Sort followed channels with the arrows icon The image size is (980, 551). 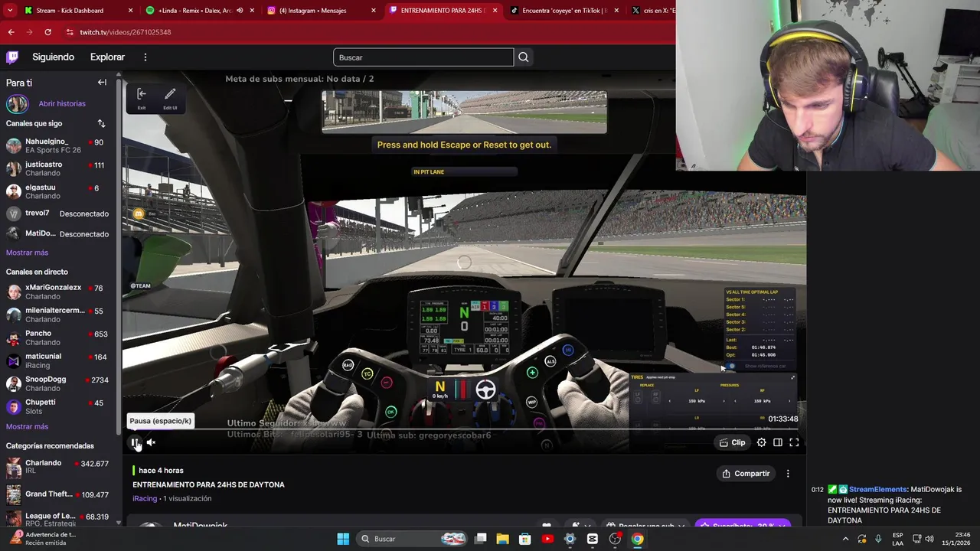pos(101,123)
